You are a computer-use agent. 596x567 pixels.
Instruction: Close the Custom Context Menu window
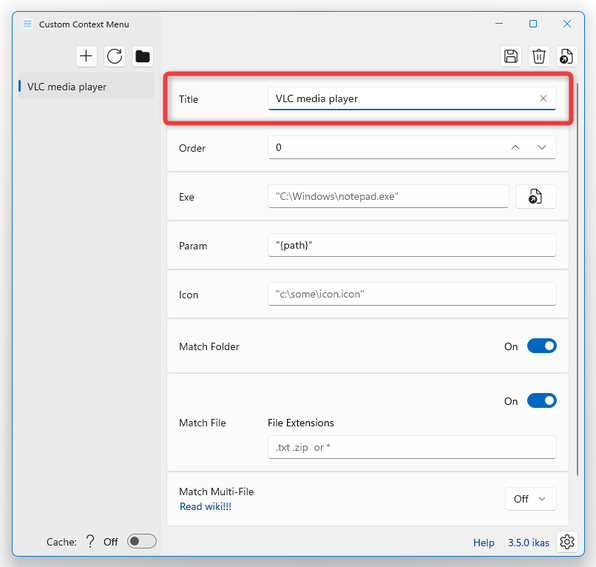567,24
